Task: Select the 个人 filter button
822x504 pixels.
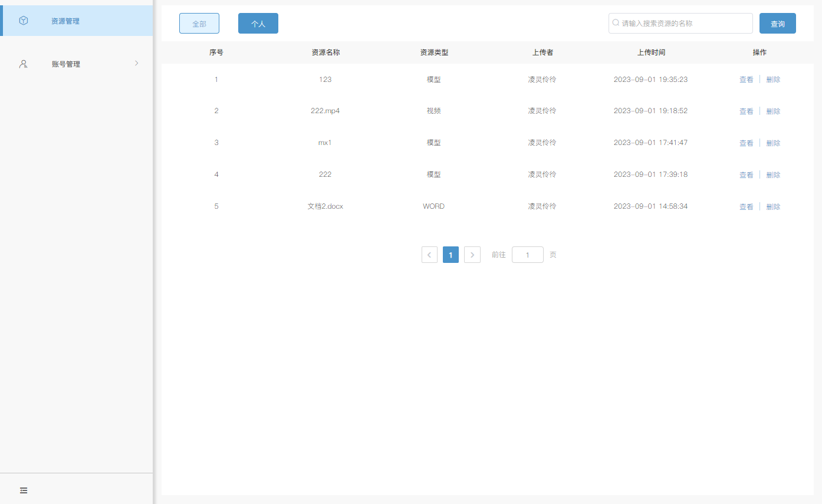Action: point(258,24)
